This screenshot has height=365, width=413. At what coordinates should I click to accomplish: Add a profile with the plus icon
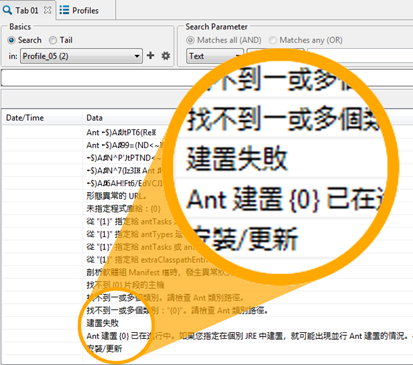(151, 55)
